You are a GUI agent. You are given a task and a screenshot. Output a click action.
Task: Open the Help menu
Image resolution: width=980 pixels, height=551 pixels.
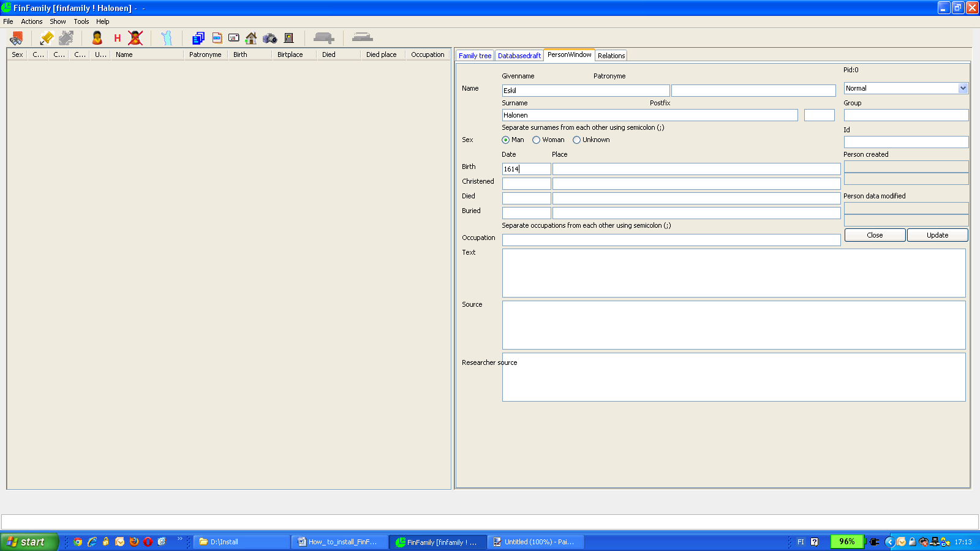coord(103,21)
